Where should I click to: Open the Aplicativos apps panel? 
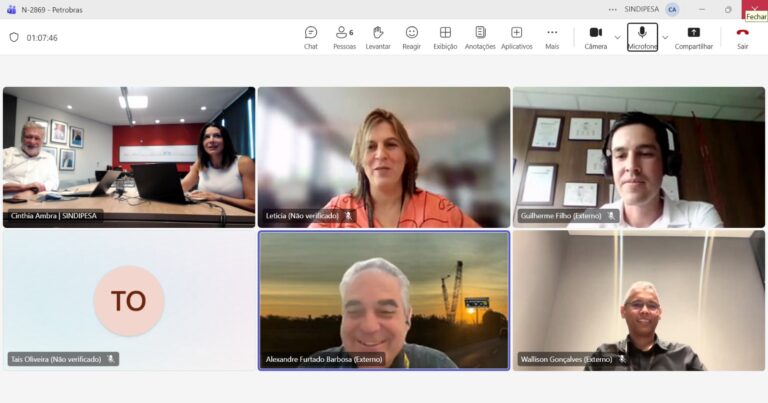point(516,37)
